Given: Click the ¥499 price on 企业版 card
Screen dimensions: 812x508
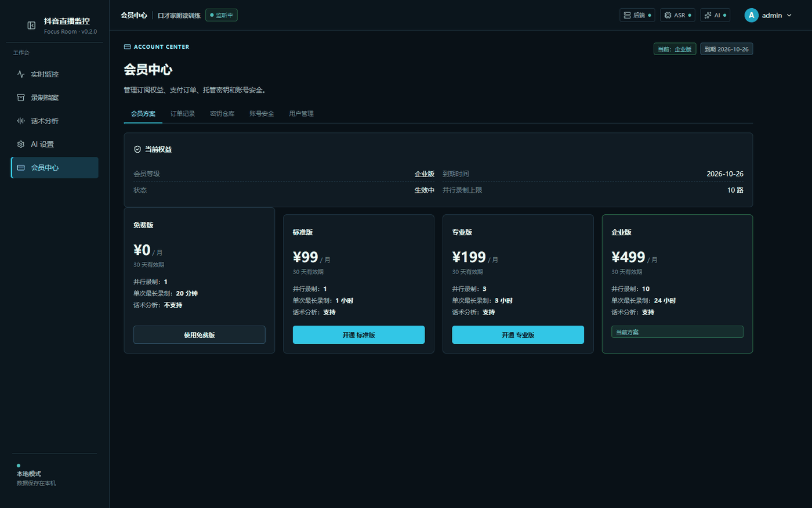Looking at the screenshot, I should 629,257.
